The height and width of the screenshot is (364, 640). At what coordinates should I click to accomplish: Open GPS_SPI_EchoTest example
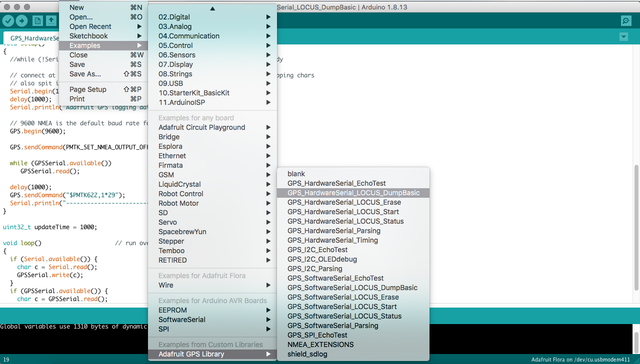pyautogui.click(x=353, y=335)
